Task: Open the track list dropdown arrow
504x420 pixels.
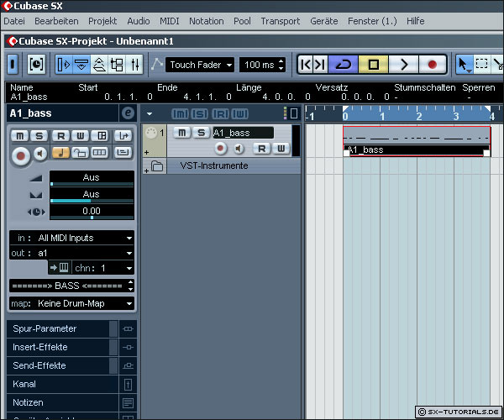Action: [150, 113]
